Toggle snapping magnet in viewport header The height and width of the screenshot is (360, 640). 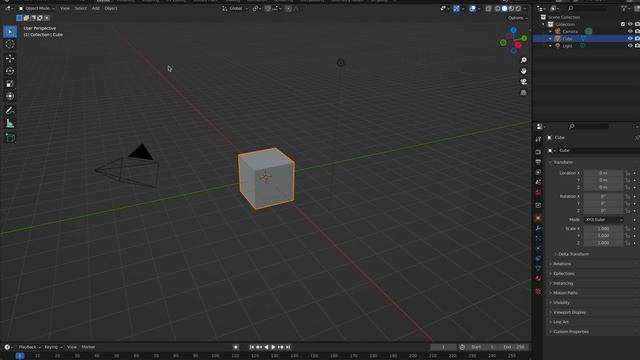[x=268, y=9]
